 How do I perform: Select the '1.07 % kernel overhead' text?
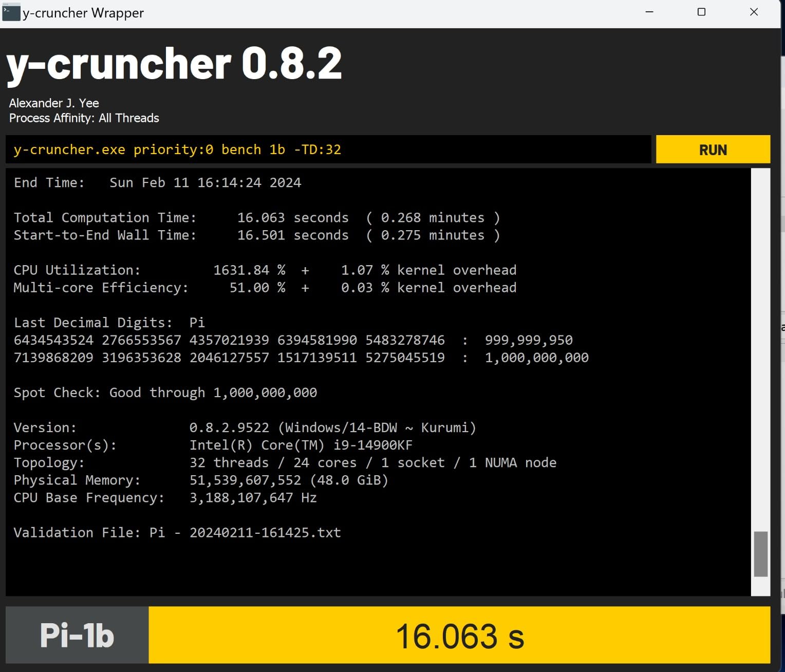(429, 270)
